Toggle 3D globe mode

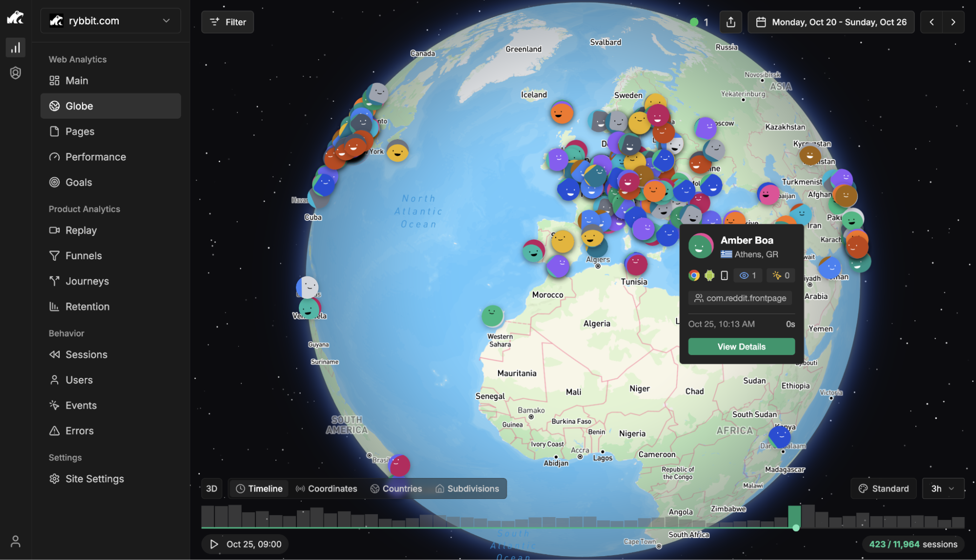(x=212, y=488)
